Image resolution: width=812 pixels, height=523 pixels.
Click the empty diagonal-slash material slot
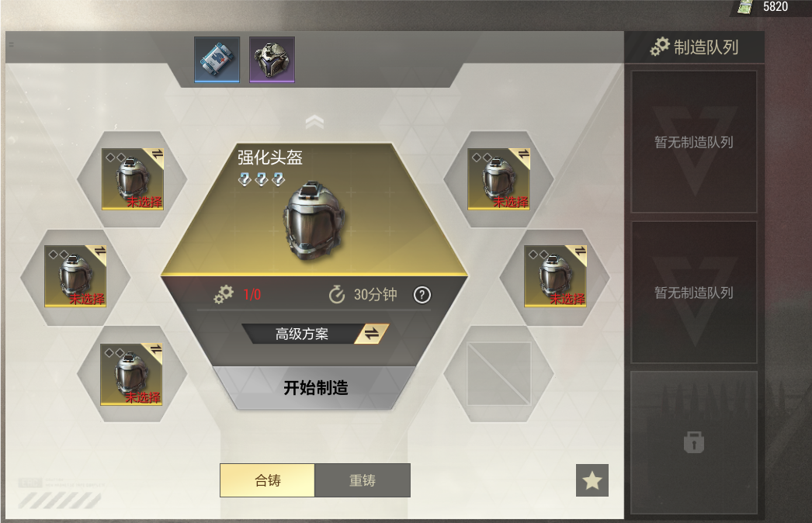(x=498, y=374)
